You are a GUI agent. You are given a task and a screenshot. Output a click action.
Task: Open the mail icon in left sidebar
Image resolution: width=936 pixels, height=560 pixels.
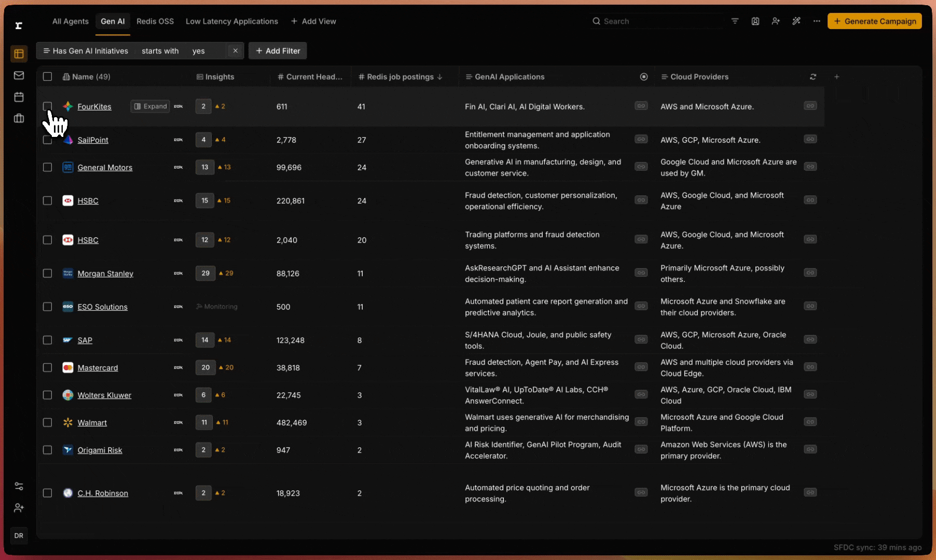19,76
